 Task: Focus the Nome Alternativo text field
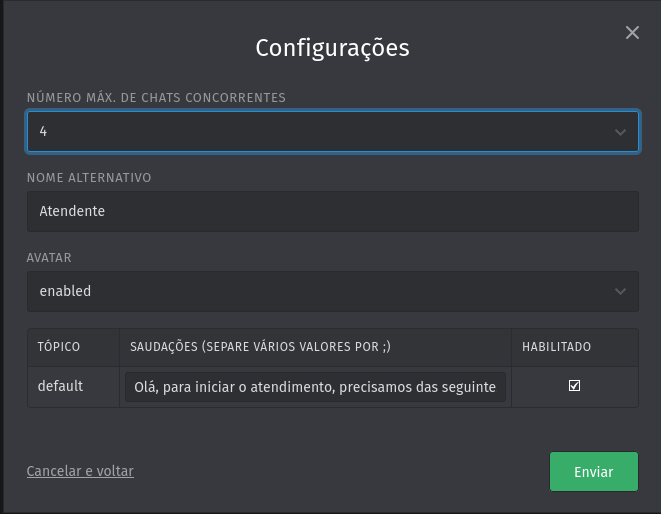[332, 211]
